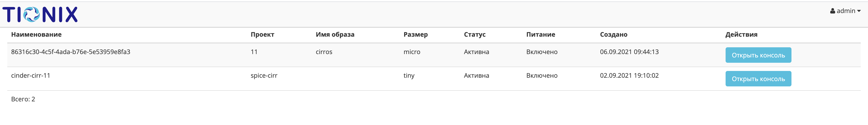
Task: Click the Размер column header
Action: (415, 34)
